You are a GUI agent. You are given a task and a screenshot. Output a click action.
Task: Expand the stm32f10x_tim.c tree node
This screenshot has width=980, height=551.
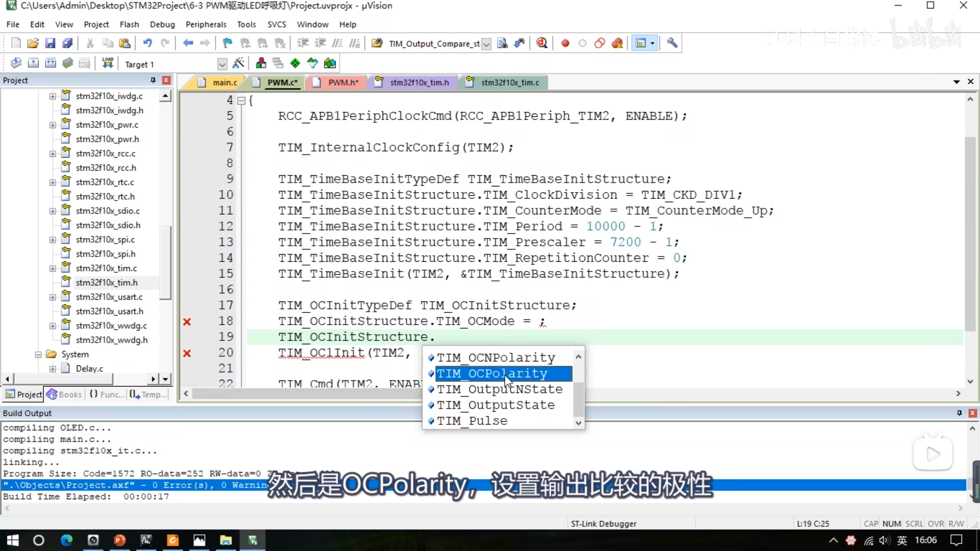pyautogui.click(x=53, y=268)
